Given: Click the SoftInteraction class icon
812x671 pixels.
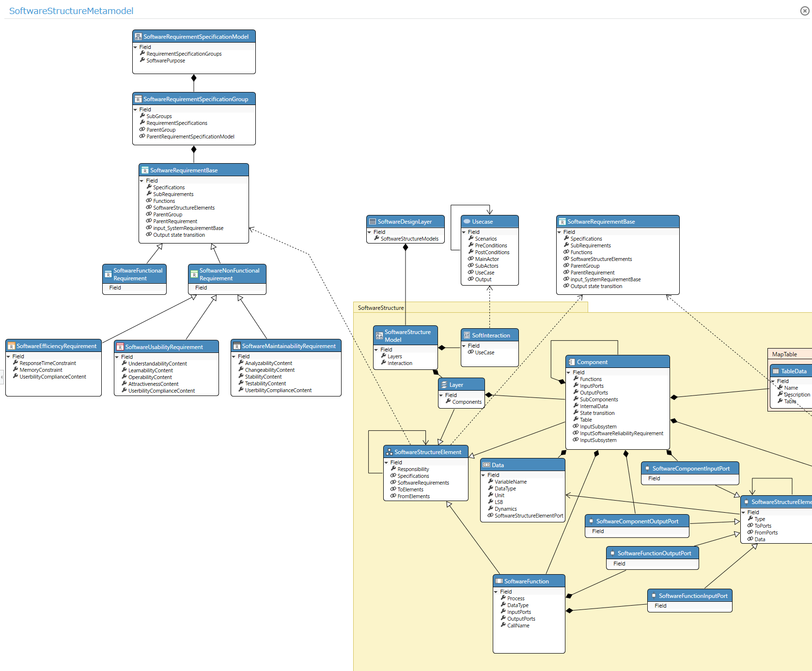Looking at the screenshot, I should [467, 335].
